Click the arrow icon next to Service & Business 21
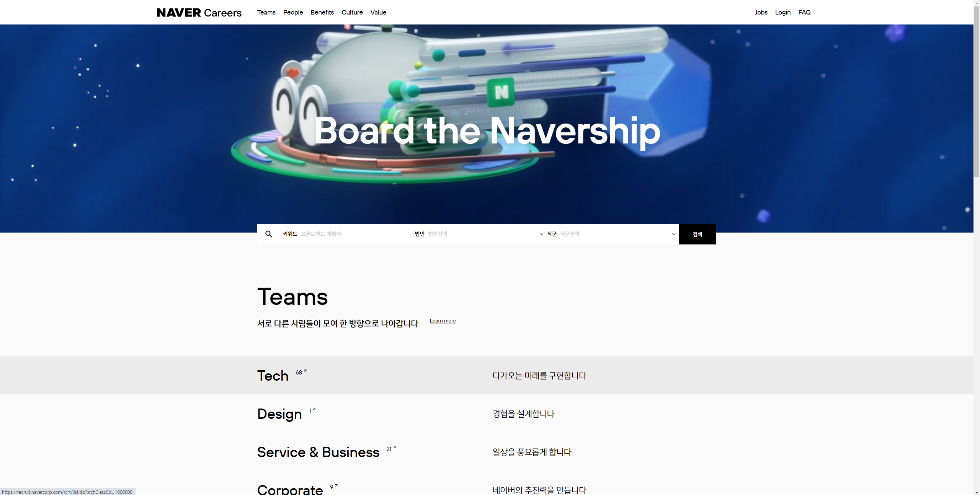The image size is (980, 495). click(x=394, y=447)
